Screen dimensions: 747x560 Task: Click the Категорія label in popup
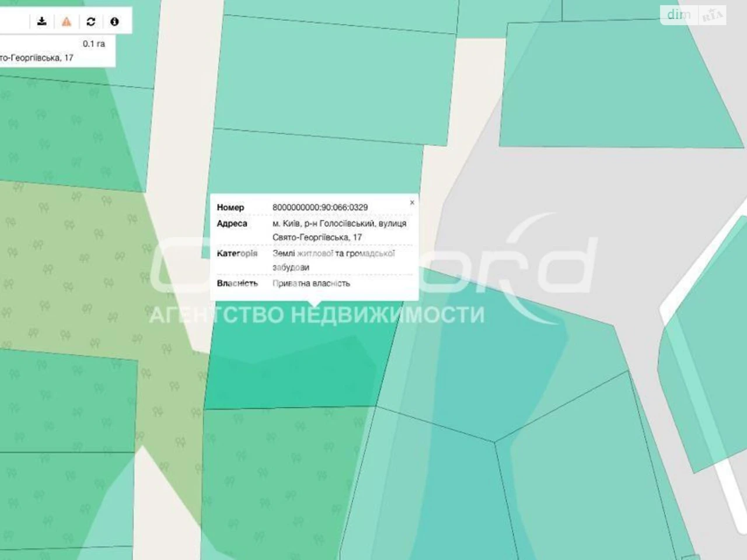237,253
